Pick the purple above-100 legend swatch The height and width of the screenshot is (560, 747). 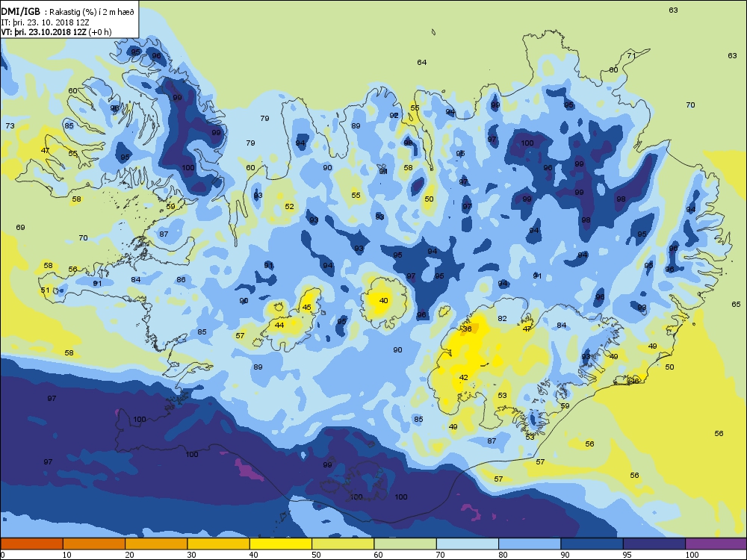[x=716, y=544]
